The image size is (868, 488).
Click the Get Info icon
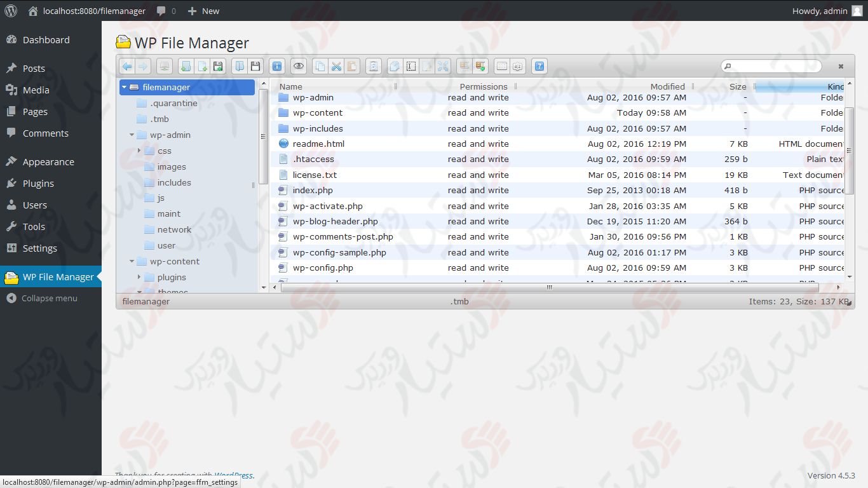[x=276, y=65]
